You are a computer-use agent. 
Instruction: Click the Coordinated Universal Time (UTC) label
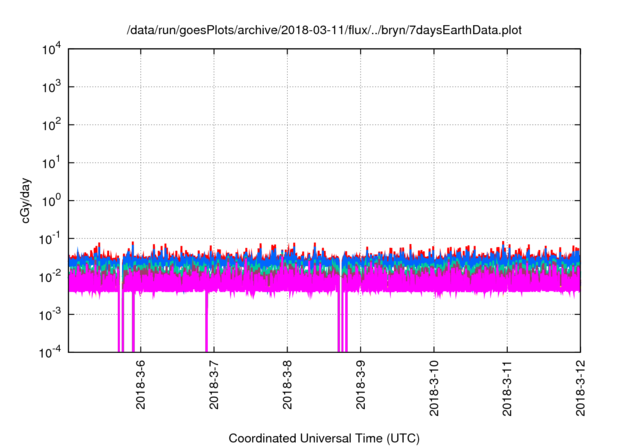coord(324,438)
